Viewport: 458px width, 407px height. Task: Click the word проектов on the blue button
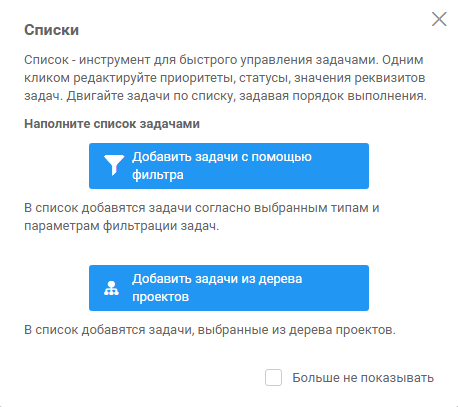click(x=160, y=297)
